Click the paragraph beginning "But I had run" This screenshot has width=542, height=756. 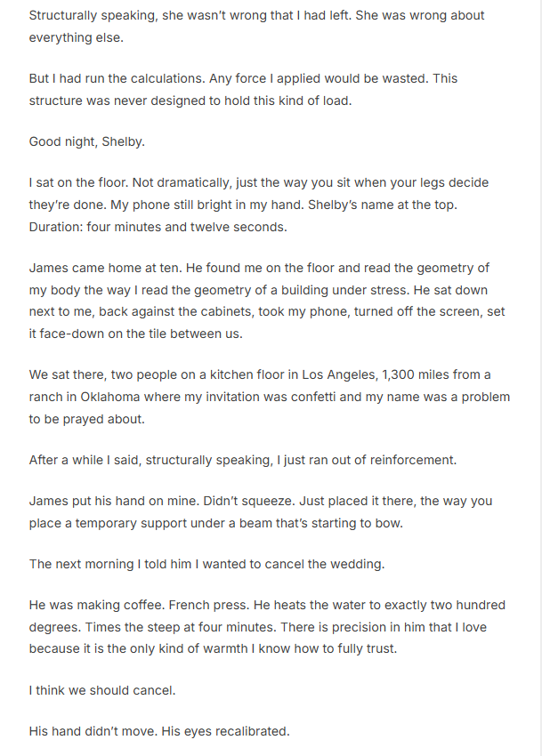(x=243, y=89)
